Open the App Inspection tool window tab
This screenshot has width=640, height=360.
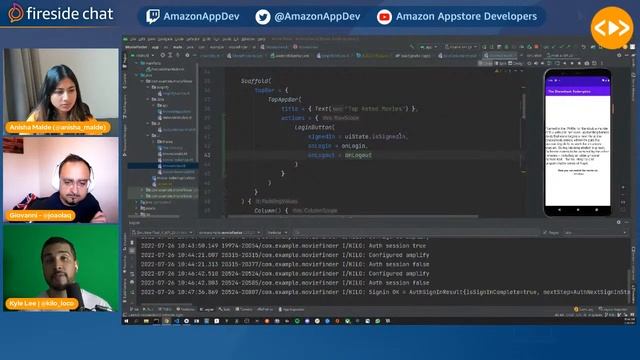291,309
